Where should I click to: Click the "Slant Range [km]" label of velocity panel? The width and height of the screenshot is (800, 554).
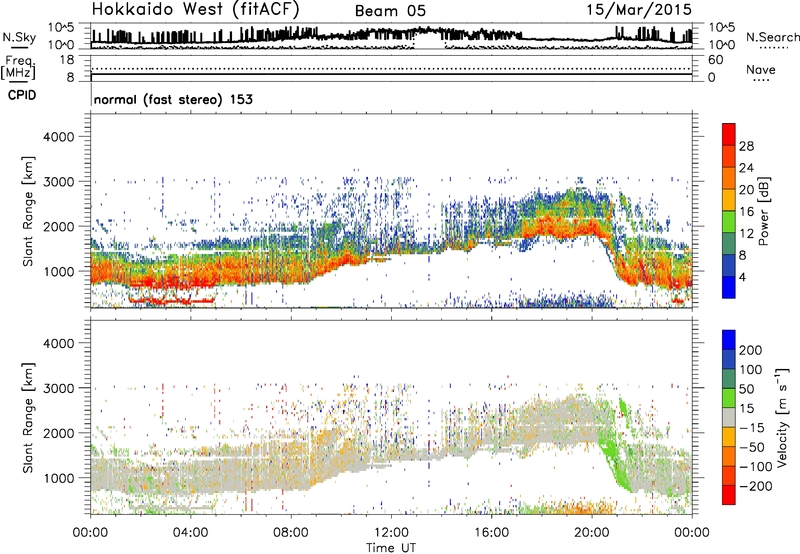click(x=28, y=418)
